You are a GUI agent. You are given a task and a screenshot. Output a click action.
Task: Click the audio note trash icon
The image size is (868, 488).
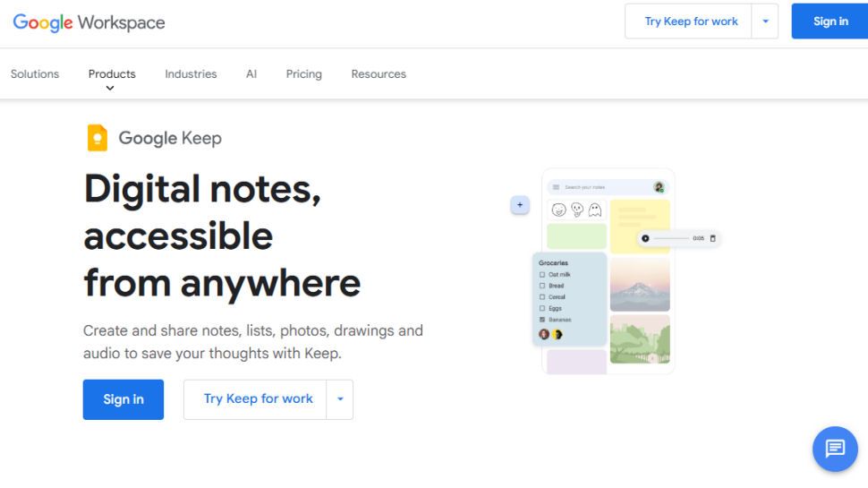coord(713,238)
